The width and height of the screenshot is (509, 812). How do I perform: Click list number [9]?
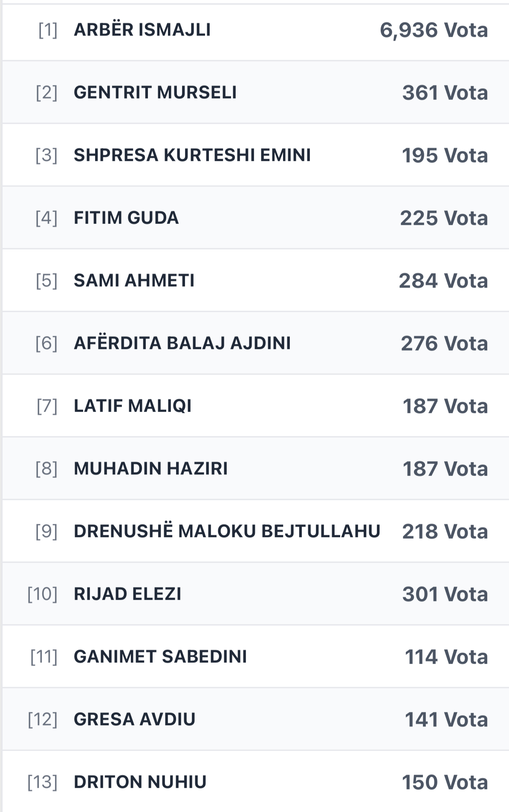pyautogui.click(x=46, y=531)
